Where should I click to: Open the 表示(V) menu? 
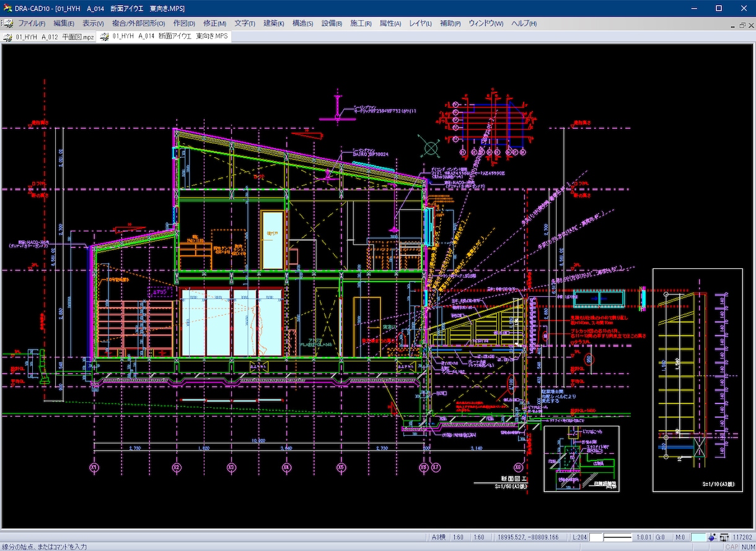pos(93,24)
